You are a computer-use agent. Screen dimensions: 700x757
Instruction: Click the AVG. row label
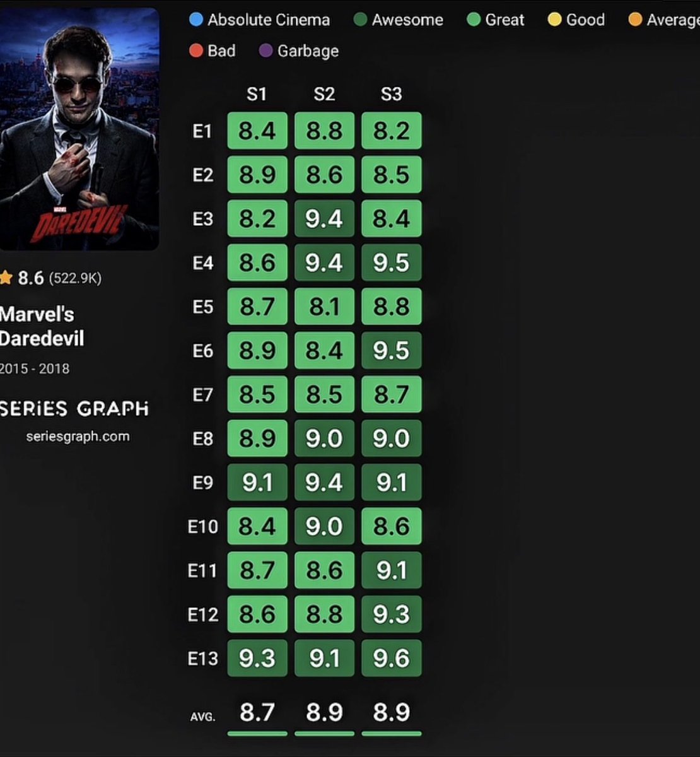[x=202, y=717]
